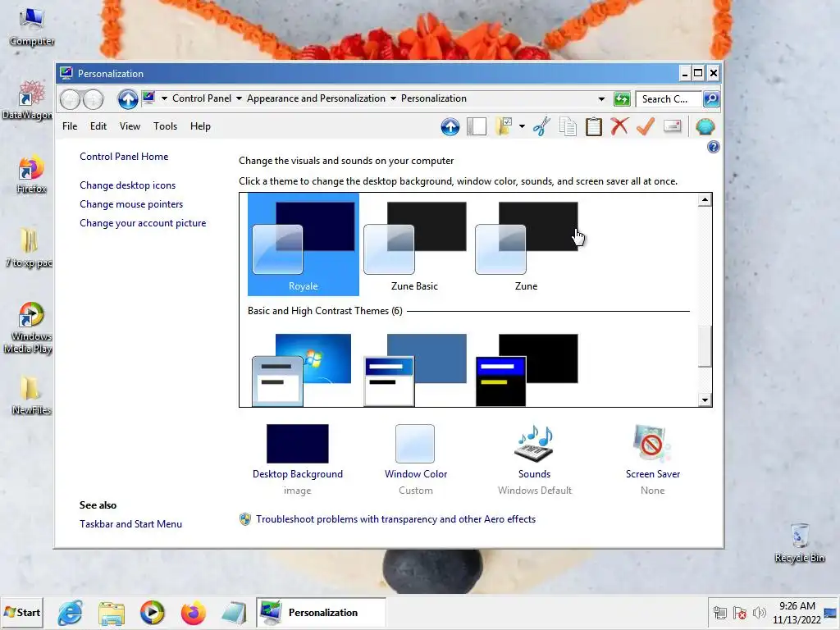Click the blue Help question mark icon
840x630 pixels.
[713, 147]
